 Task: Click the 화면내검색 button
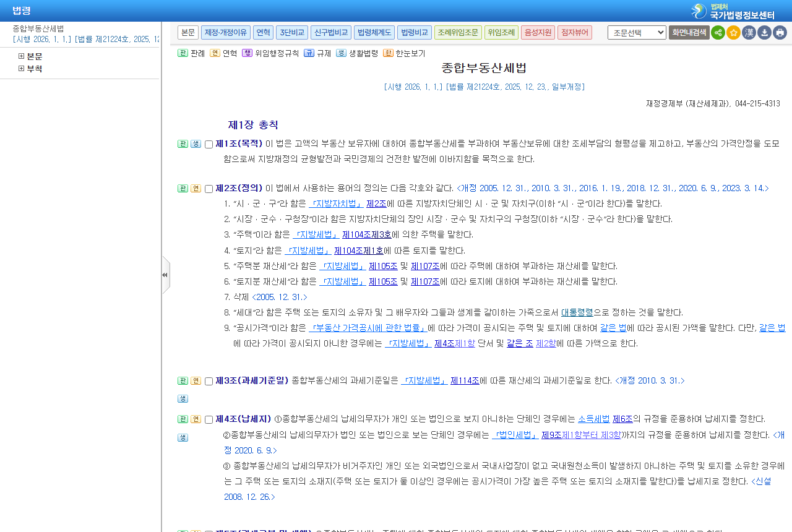[x=689, y=33]
